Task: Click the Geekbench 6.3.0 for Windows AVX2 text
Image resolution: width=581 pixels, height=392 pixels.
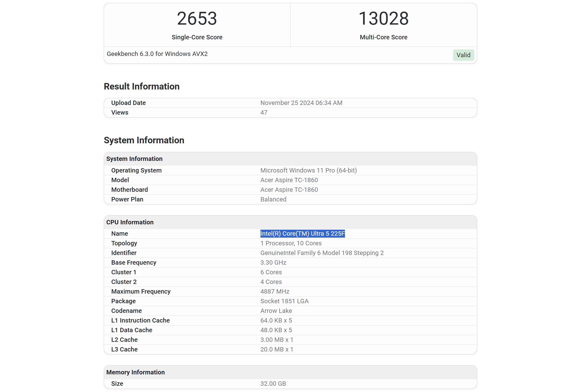Action: (157, 54)
